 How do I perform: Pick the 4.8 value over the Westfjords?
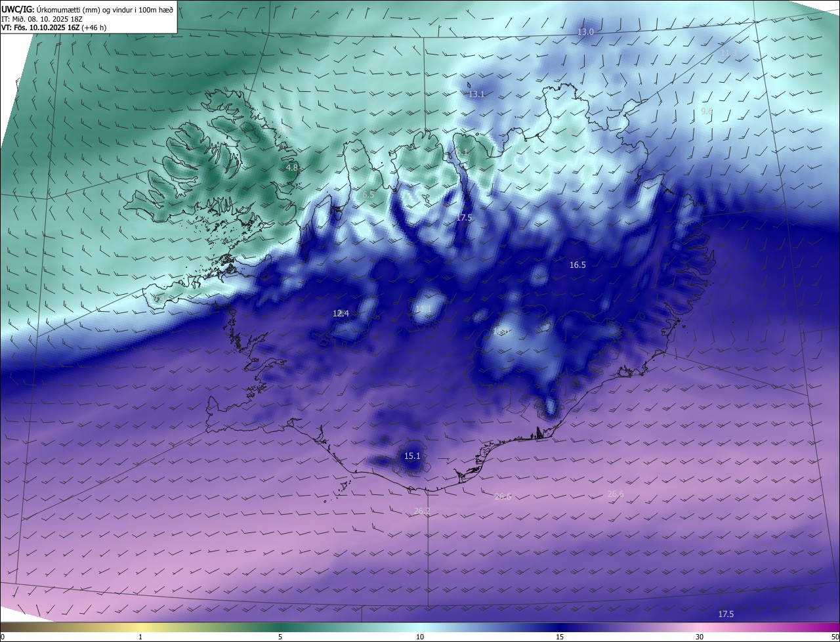pyautogui.click(x=292, y=167)
